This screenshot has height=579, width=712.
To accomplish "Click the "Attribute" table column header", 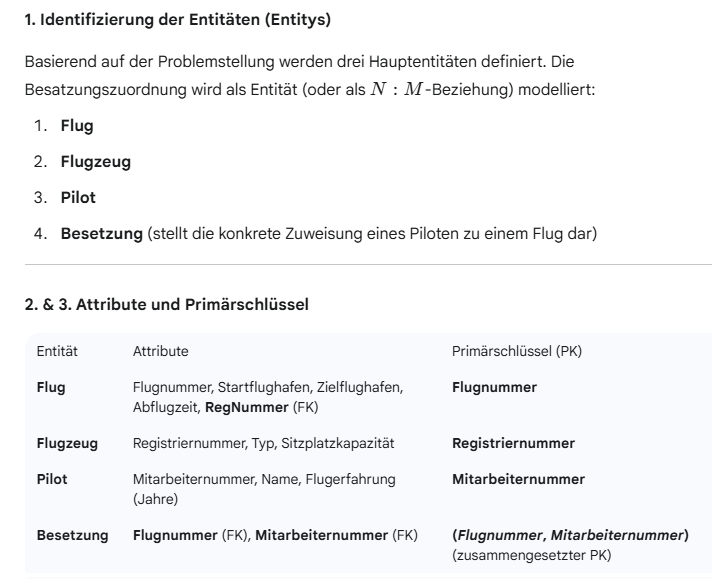I will [161, 353].
